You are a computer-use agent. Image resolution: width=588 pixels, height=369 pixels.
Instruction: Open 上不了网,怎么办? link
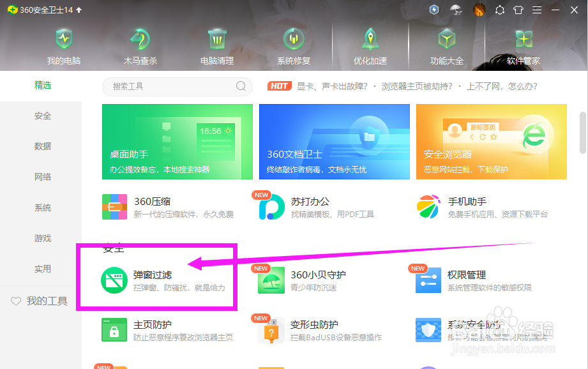point(502,87)
